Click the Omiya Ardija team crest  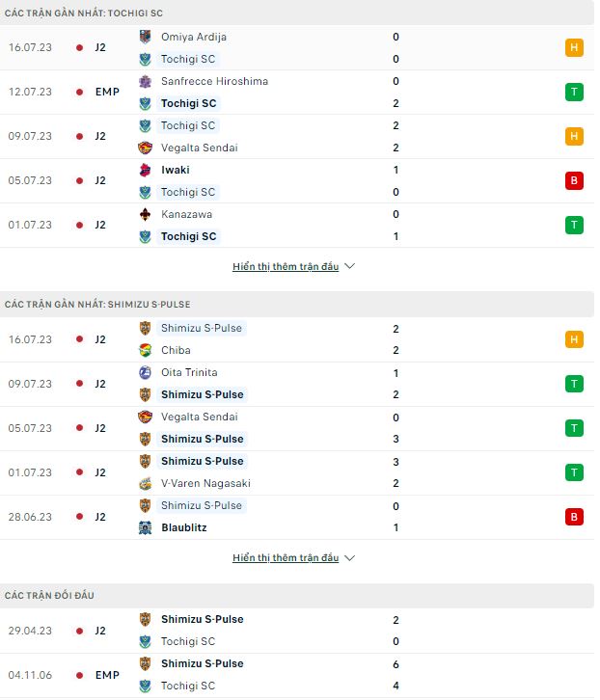tap(146, 37)
